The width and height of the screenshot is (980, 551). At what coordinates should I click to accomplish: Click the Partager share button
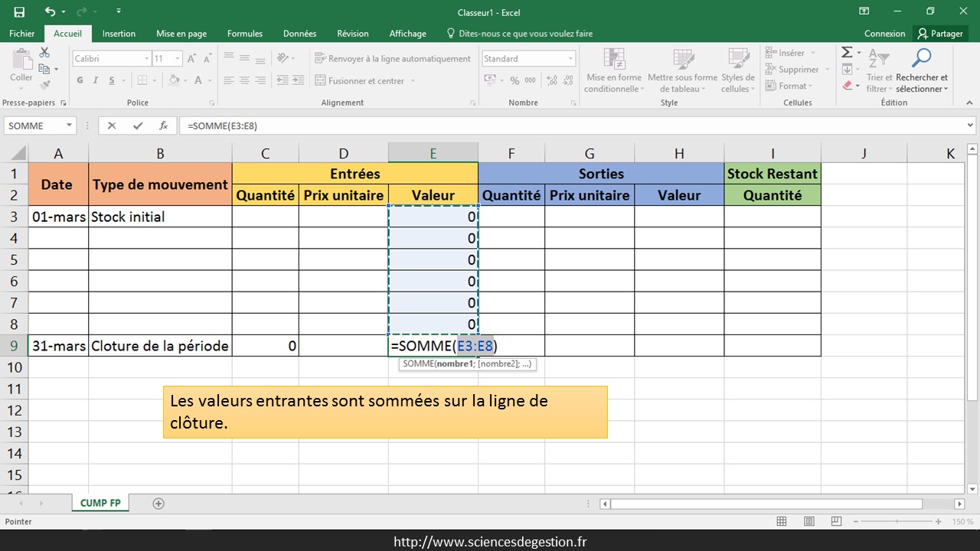[940, 34]
